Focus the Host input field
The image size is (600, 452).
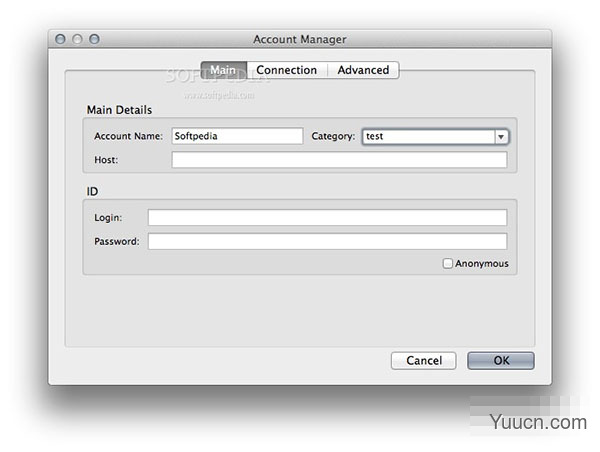click(339, 160)
